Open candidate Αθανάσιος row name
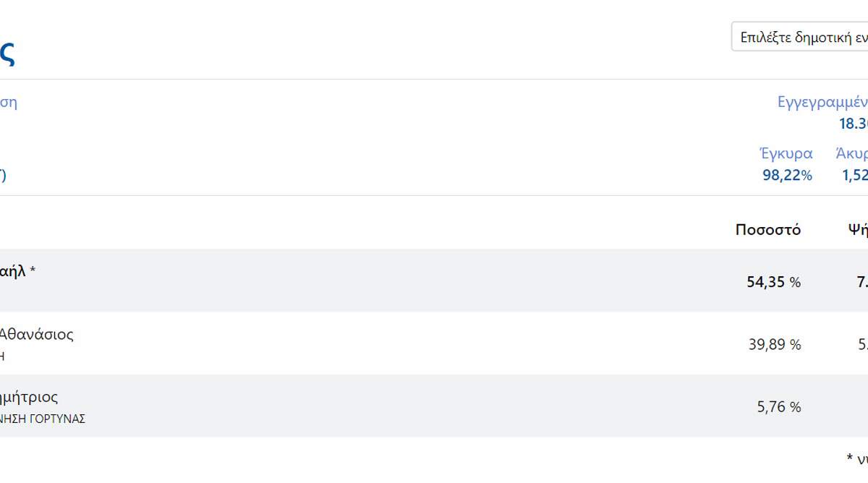This screenshot has width=868, height=483. tap(36, 334)
